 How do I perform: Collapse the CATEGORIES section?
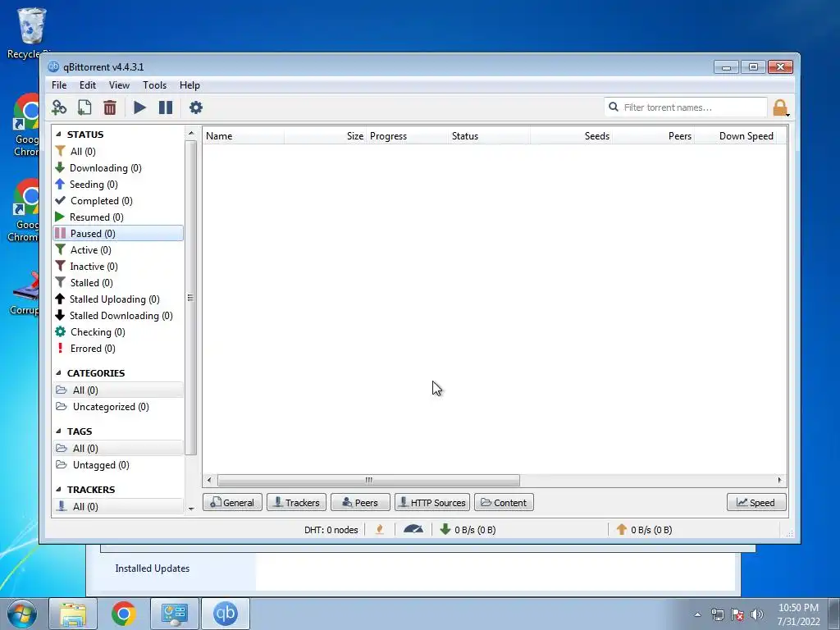point(58,373)
